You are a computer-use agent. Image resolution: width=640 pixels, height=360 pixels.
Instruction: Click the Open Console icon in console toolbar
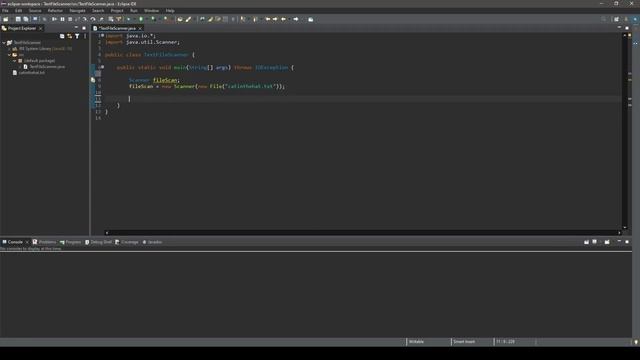click(607, 242)
